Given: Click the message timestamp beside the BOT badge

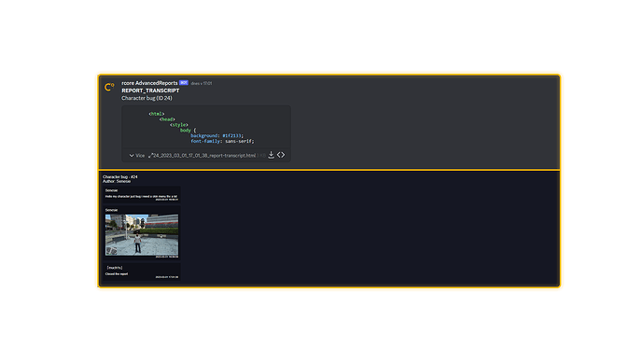Looking at the screenshot, I should [x=202, y=83].
